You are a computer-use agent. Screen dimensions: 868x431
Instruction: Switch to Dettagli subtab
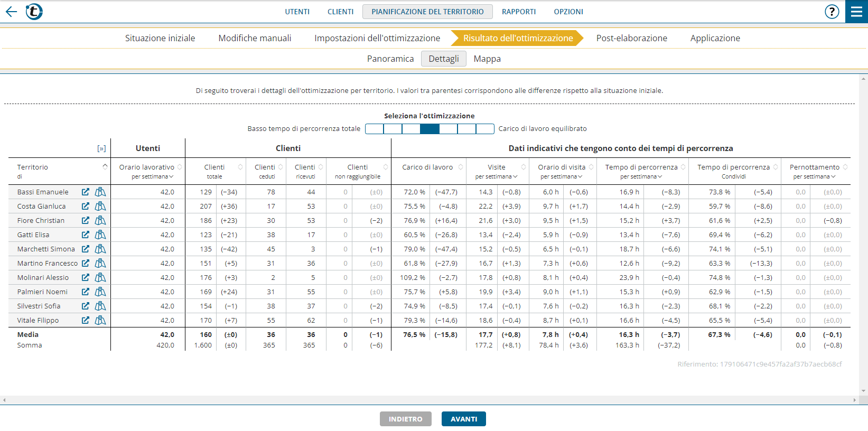coord(444,59)
